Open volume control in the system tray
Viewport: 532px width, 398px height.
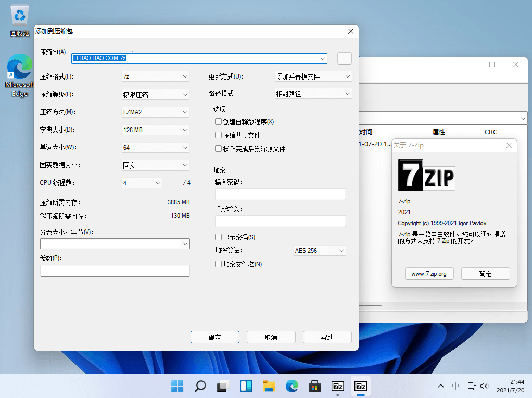(x=484, y=386)
